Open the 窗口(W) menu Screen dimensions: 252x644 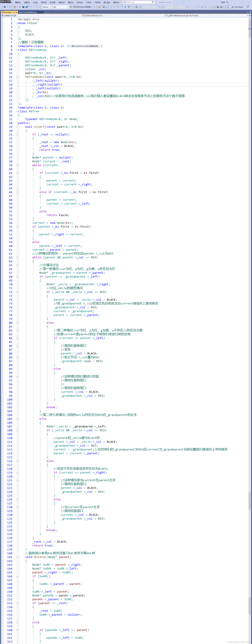pos(107,2)
